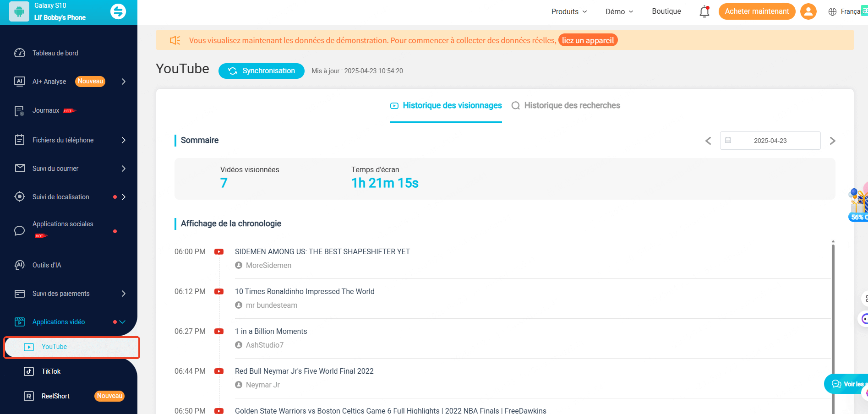Screen dimensions: 868x414
Task: Click Suivi des paiements card icon
Action: 20,294
